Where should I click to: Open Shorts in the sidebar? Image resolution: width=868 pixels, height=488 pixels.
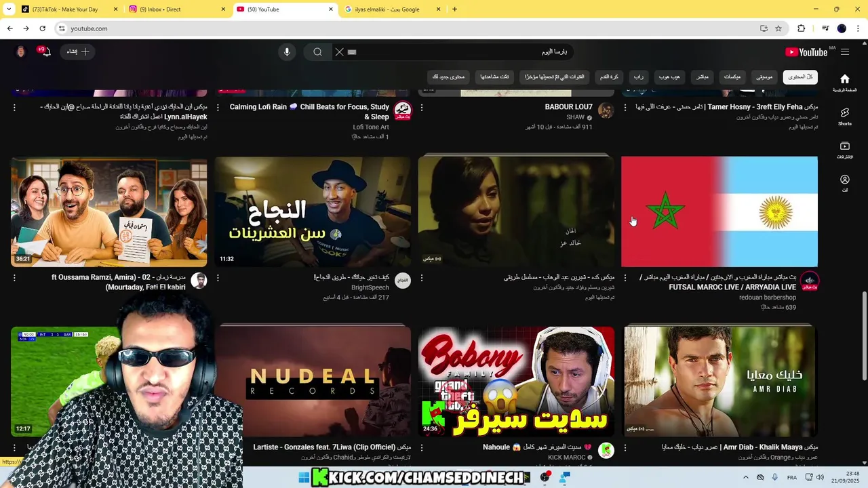pyautogui.click(x=844, y=117)
